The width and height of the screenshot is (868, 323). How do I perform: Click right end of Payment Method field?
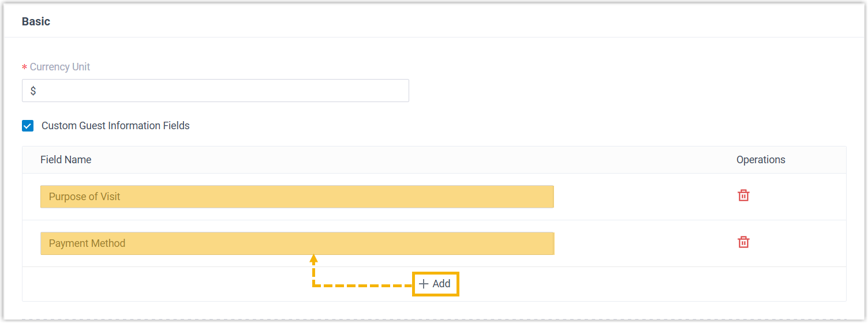(542, 243)
